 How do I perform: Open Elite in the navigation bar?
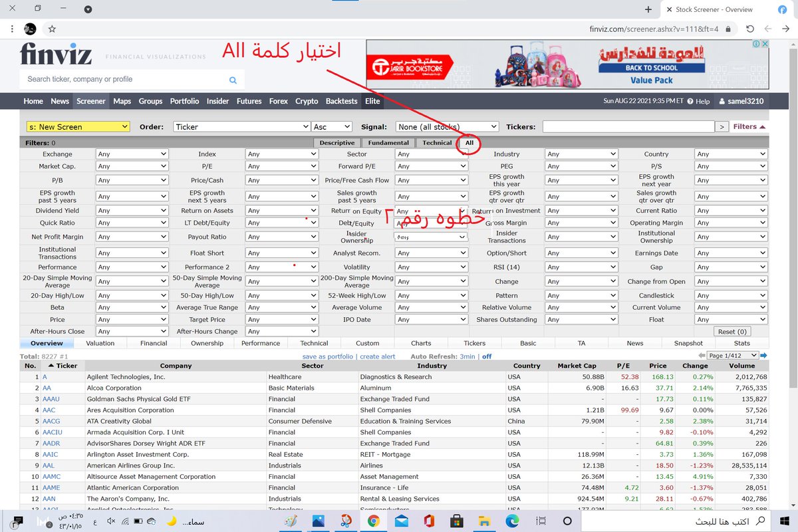tap(372, 101)
